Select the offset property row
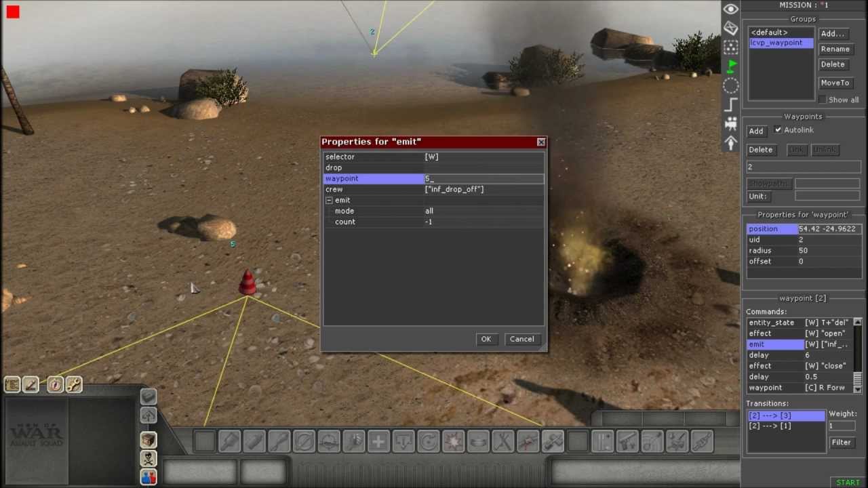 (x=804, y=262)
